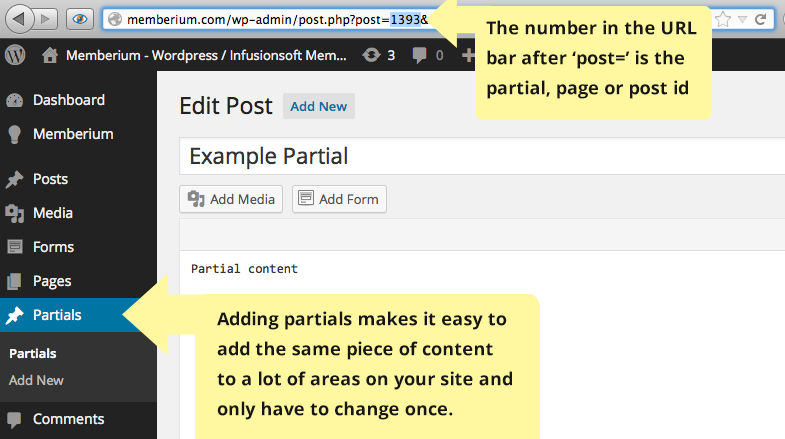The height and width of the screenshot is (439, 785).
Task: Visit site via Memberium admin bar title
Action: coord(206,55)
